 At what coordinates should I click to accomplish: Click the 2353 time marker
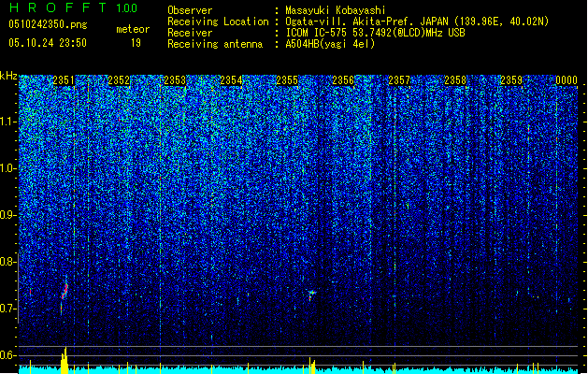click(x=175, y=80)
